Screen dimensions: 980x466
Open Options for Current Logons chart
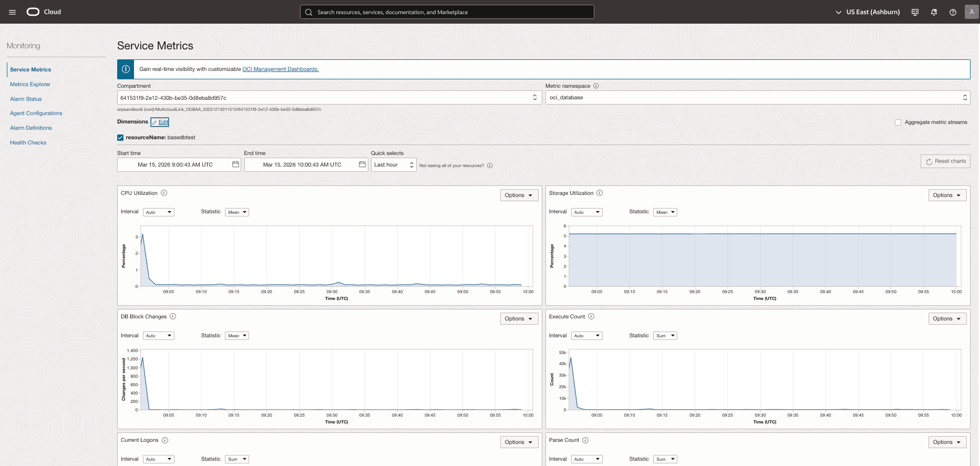519,442
